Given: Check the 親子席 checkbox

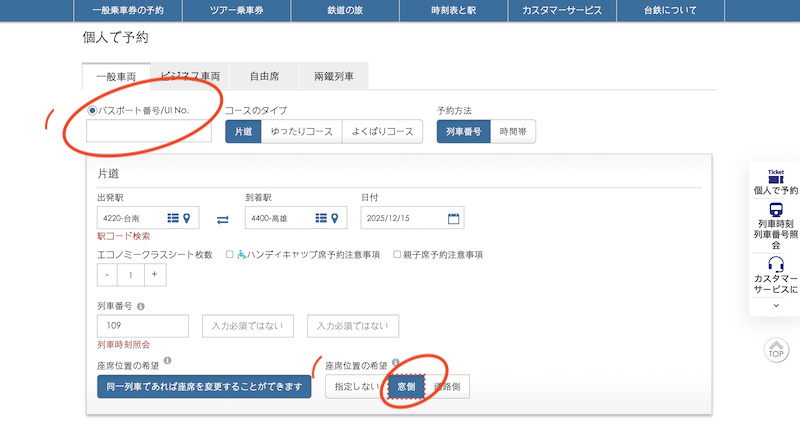Looking at the screenshot, I should (x=397, y=255).
